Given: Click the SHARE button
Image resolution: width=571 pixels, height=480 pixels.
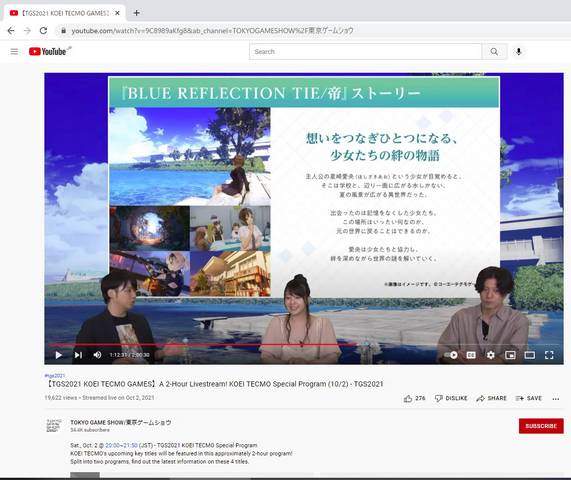Looking at the screenshot, I should [492, 398].
